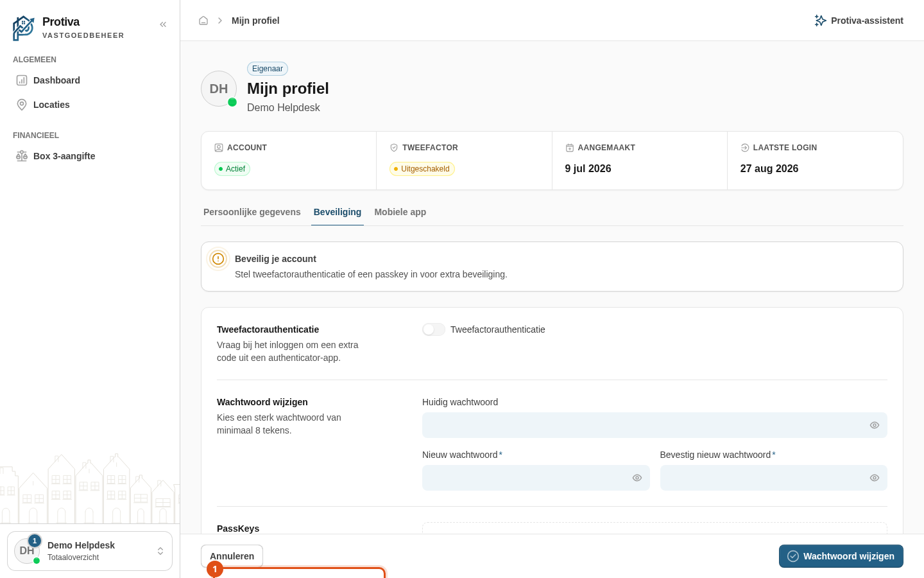
Task: Click the DH profile avatar
Action: coord(219,89)
